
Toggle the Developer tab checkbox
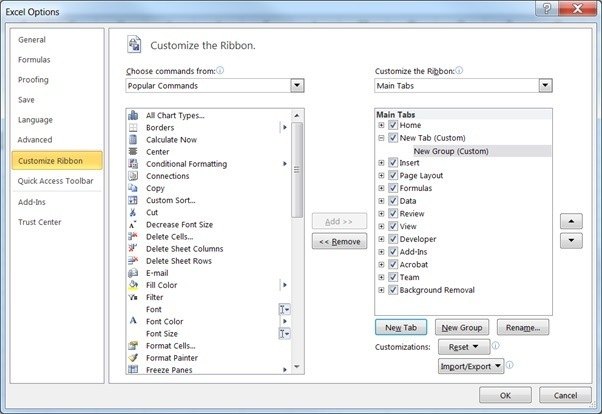[x=393, y=239]
